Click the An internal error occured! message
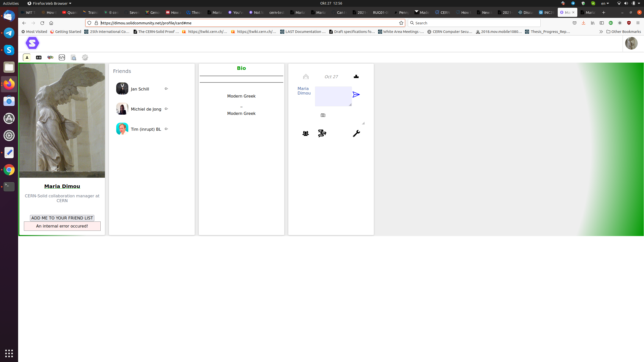This screenshot has height=362, width=644. click(62, 226)
